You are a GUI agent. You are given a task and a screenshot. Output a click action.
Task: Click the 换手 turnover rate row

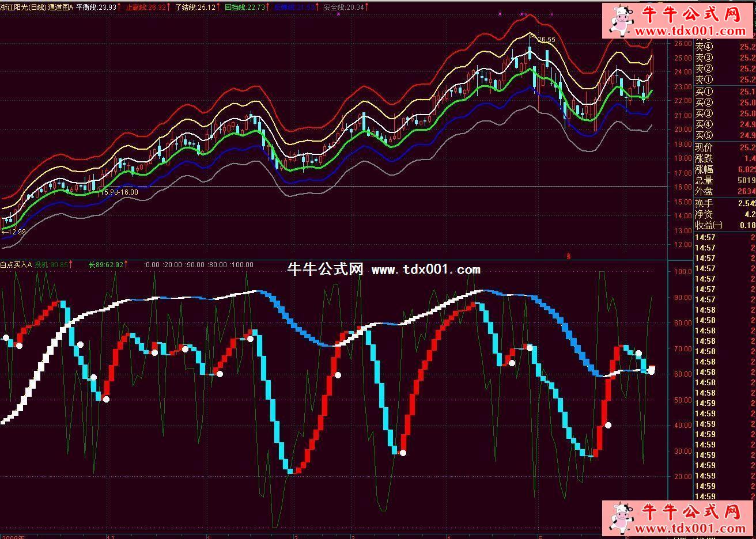tap(724, 203)
